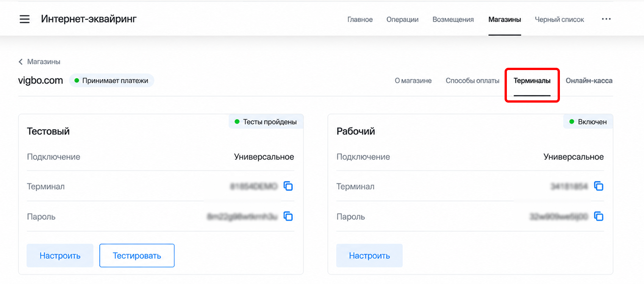The image size is (644, 284).
Task: Click Настроить for the Тестовый terminal
Action: point(60,256)
